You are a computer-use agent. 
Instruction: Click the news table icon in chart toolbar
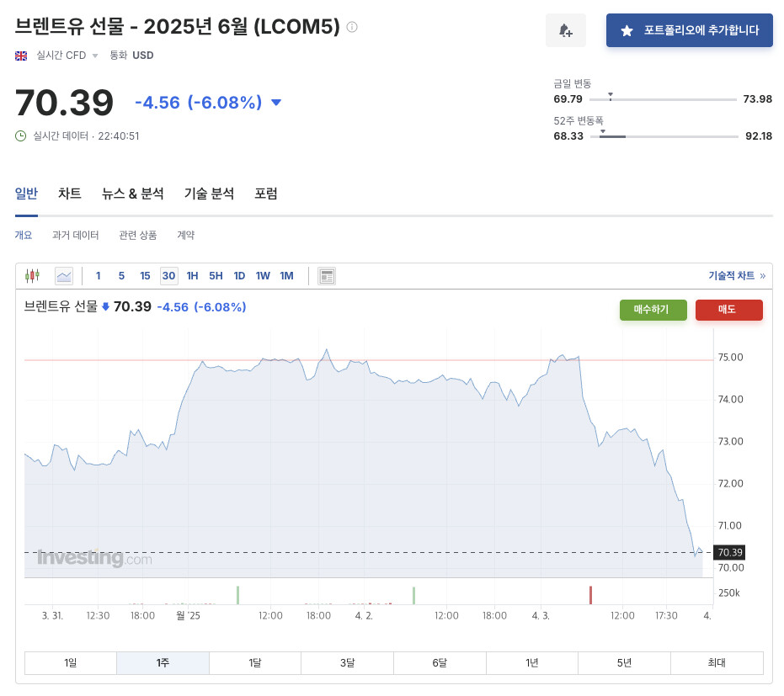tap(327, 275)
